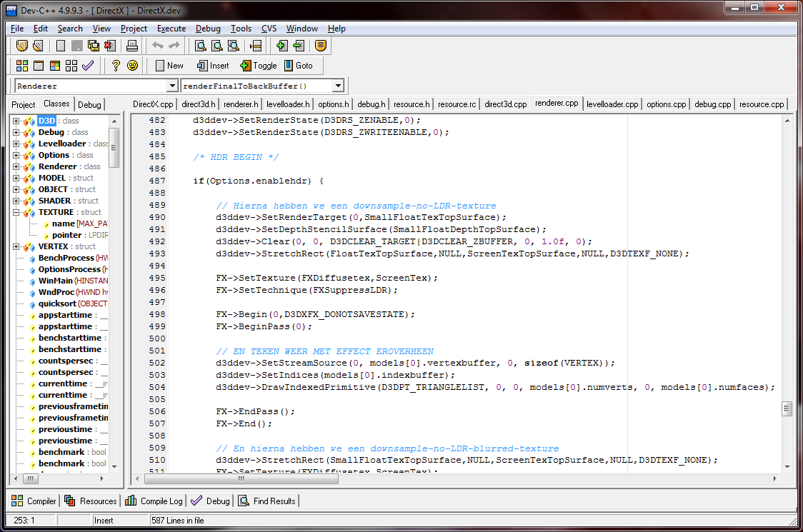Click the Help question-mark icon

(116, 65)
